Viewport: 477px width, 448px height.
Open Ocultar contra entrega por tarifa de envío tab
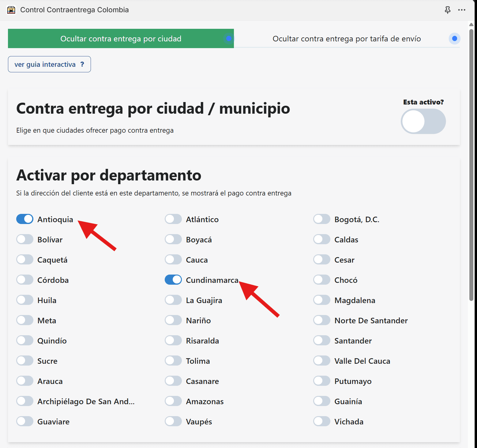point(347,39)
